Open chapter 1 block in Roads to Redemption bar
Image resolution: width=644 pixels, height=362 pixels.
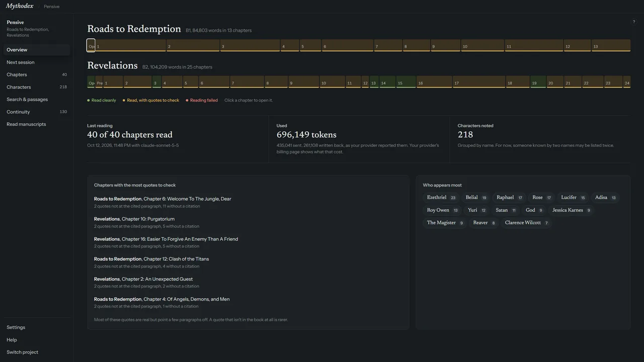pyautogui.click(x=131, y=46)
